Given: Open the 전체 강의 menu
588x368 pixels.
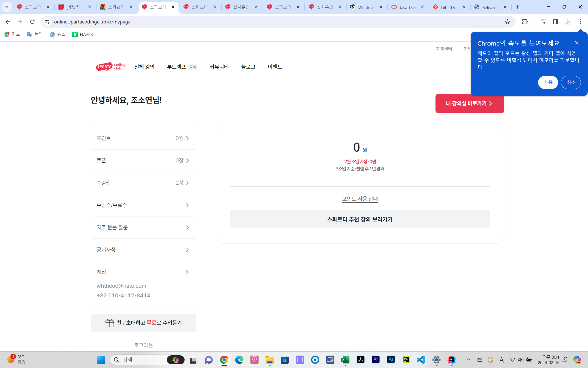Looking at the screenshot, I should coord(144,67).
